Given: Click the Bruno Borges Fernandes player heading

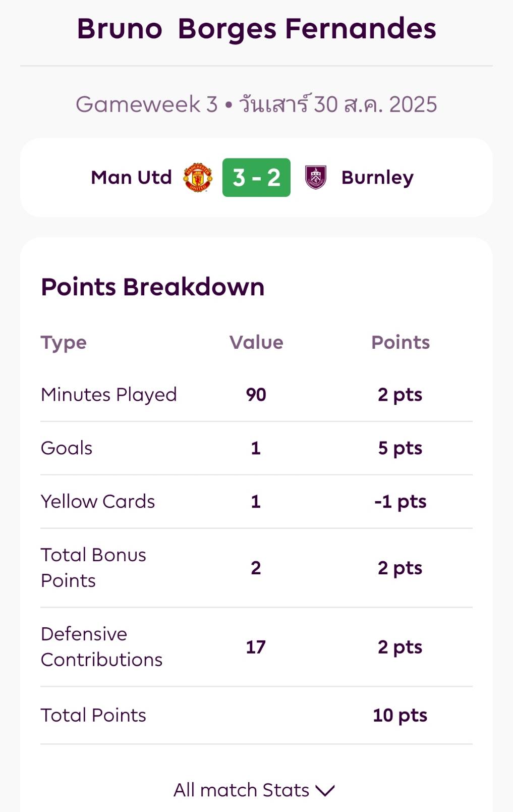Looking at the screenshot, I should (256, 29).
